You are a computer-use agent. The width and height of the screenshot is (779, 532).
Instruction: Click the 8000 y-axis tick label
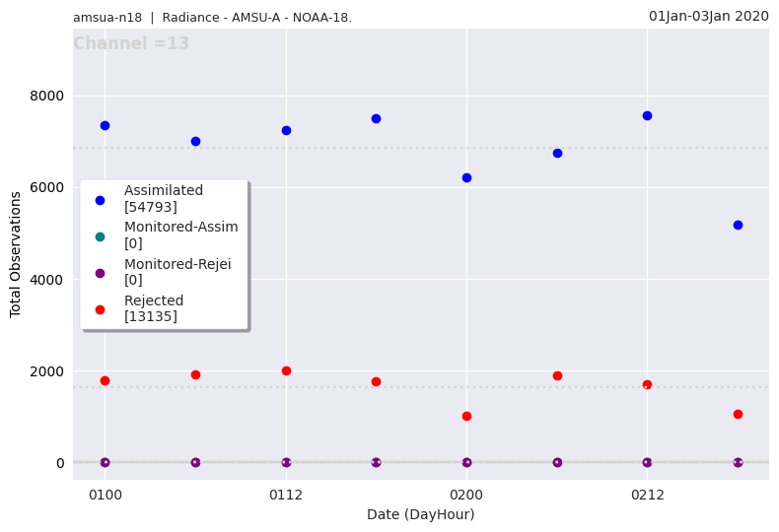tap(46, 96)
